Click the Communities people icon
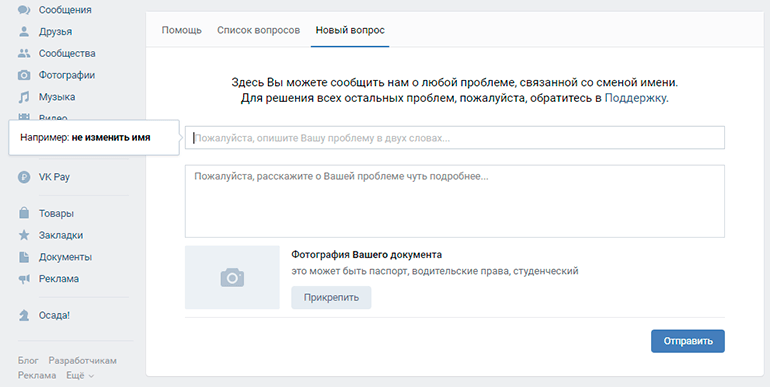Image resolution: width=770 pixels, height=387 pixels. pyautogui.click(x=24, y=53)
